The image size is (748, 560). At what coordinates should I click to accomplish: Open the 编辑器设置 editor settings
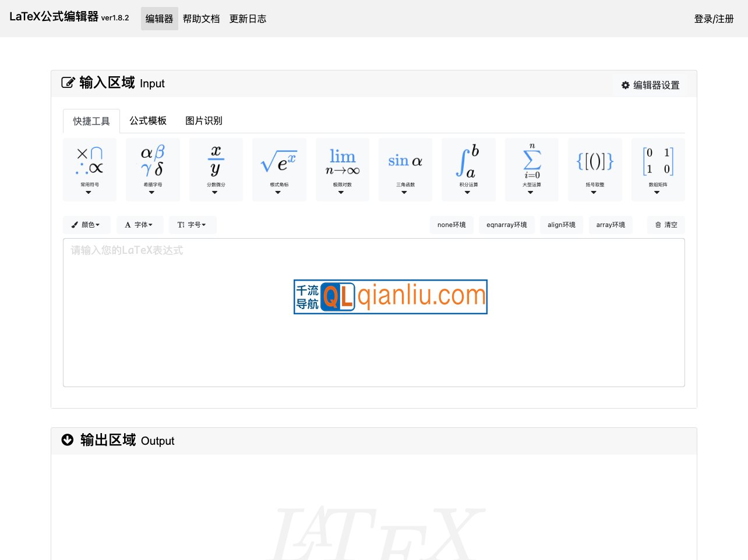coord(650,85)
